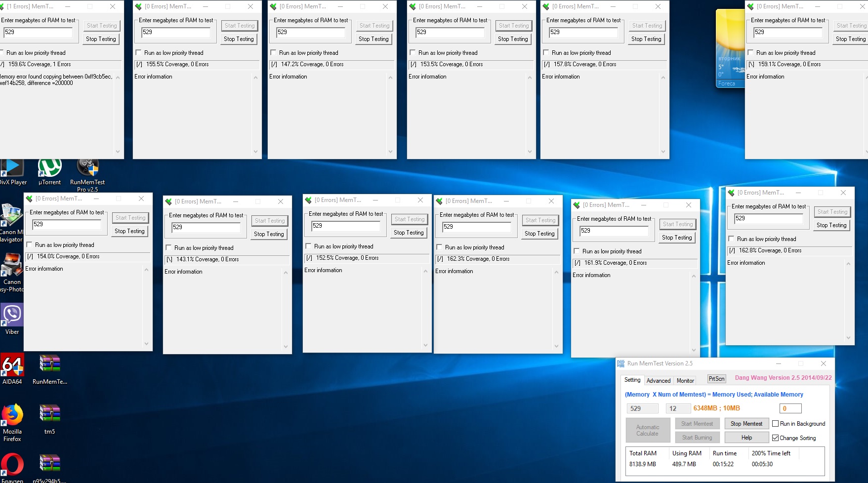Screen dimensions: 868x483
Task: Stop Testing in the 159.1% Coverage window
Action: [x=850, y=39]
